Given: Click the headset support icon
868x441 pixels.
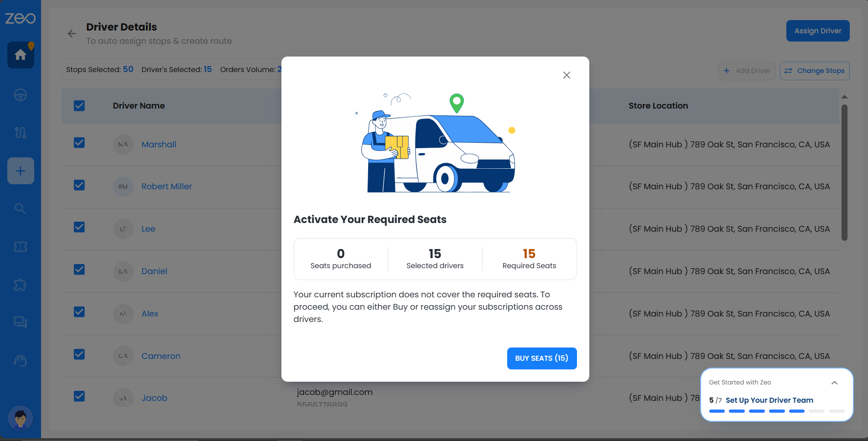Looking at the screenshot, I should pyautogui.click(x=21, y=361).
